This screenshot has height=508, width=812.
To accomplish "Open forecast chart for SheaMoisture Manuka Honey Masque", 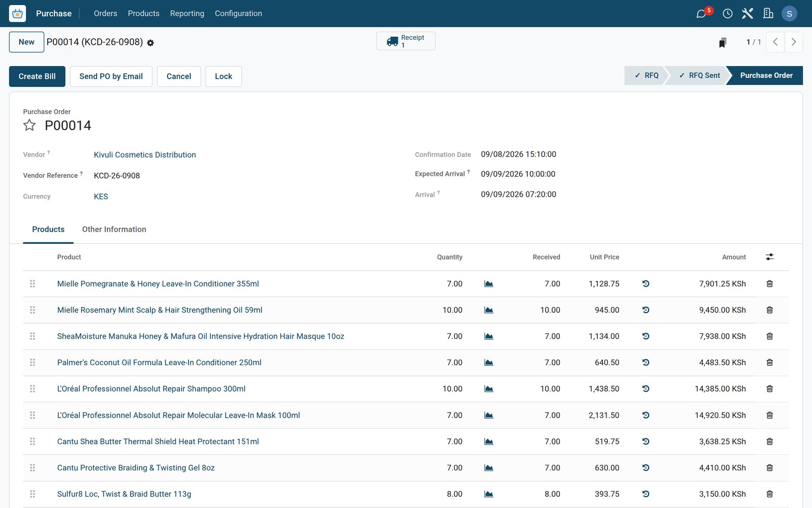I will click(489, 336).
